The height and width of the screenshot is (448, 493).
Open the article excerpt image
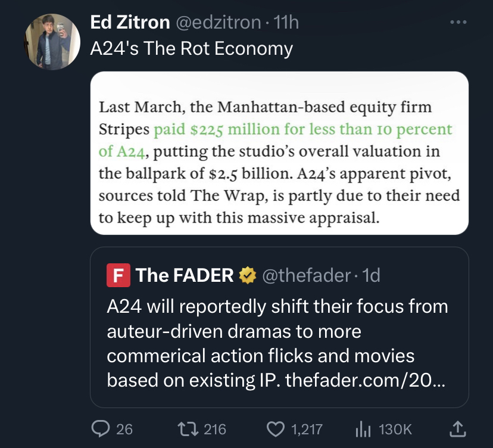click(279, 153)
